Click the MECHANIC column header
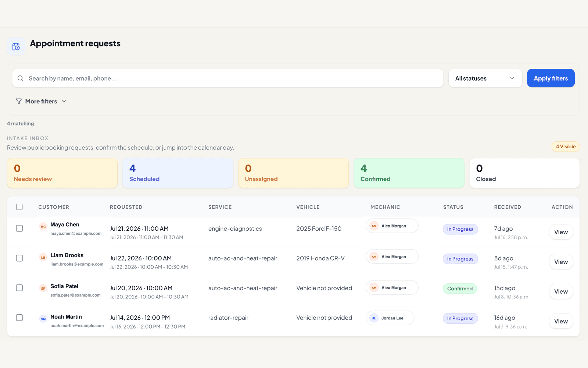 [x=385, y=207]
